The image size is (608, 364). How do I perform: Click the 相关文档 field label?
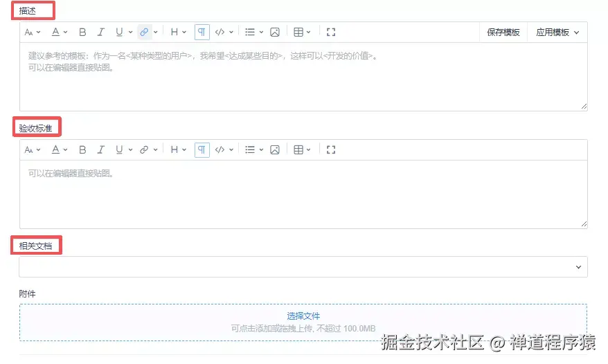(x=35, y=246)
